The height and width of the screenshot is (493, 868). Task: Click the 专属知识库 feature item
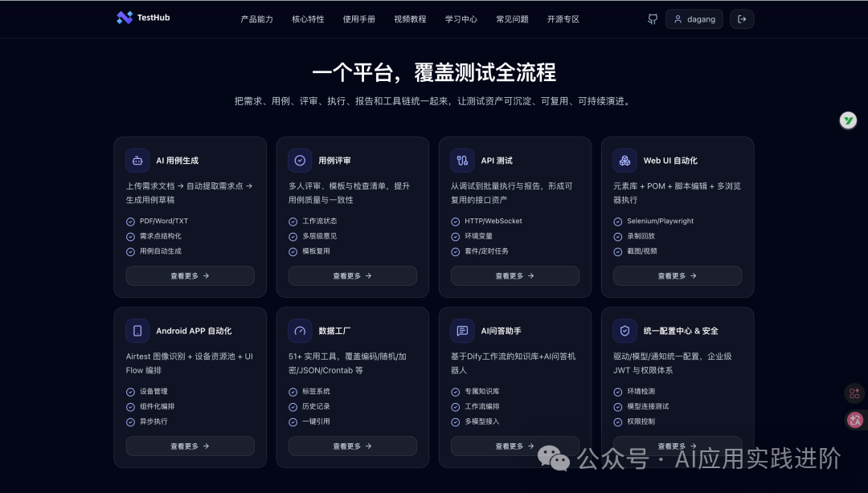[476, 392]
